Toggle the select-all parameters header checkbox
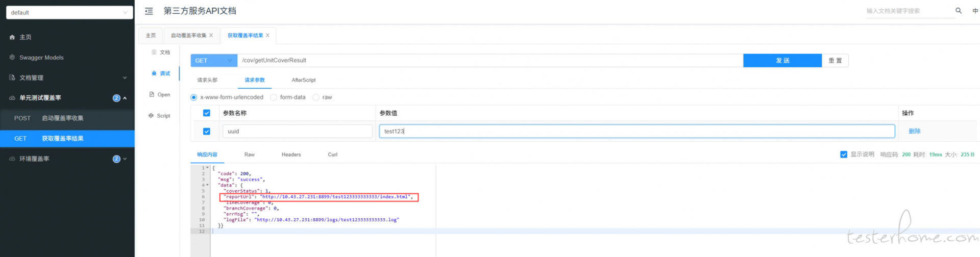Screen dimensions: 980x257 coord(207,113)
